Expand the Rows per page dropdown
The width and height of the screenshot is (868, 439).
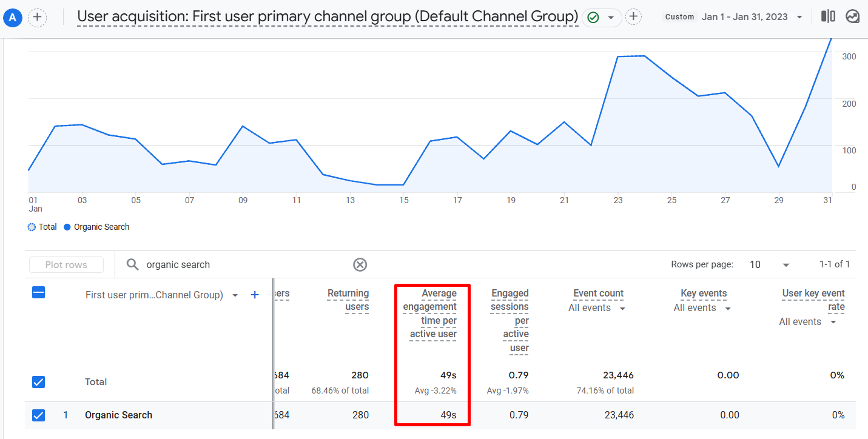pos(786,265)
